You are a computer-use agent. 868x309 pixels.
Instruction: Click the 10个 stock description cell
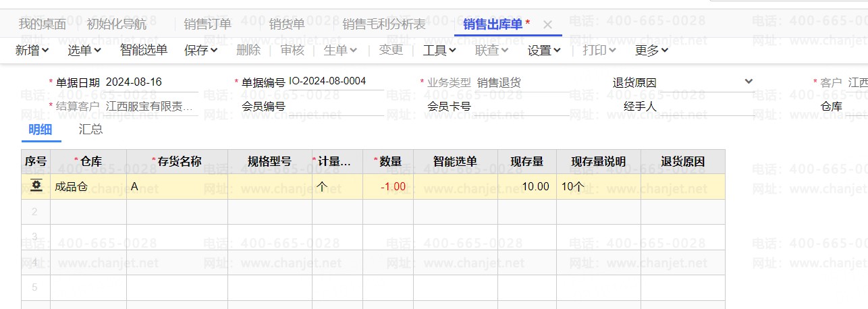click(x=599, y=186)
